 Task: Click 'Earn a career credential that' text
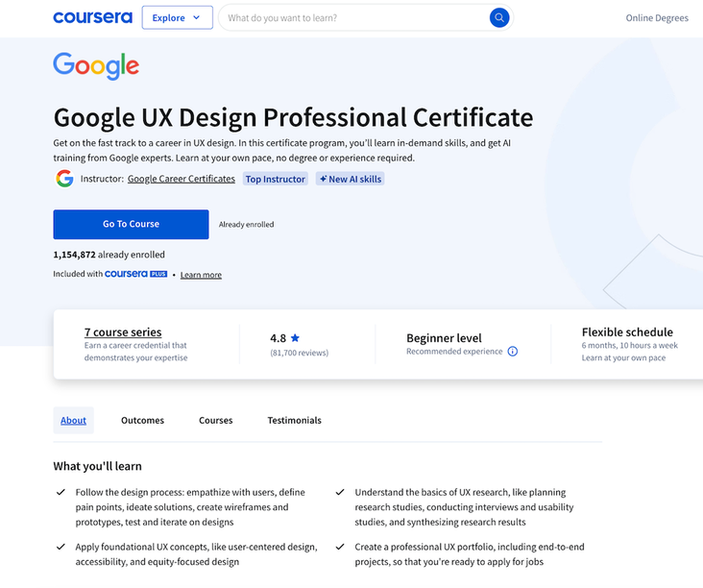(135, 345)
